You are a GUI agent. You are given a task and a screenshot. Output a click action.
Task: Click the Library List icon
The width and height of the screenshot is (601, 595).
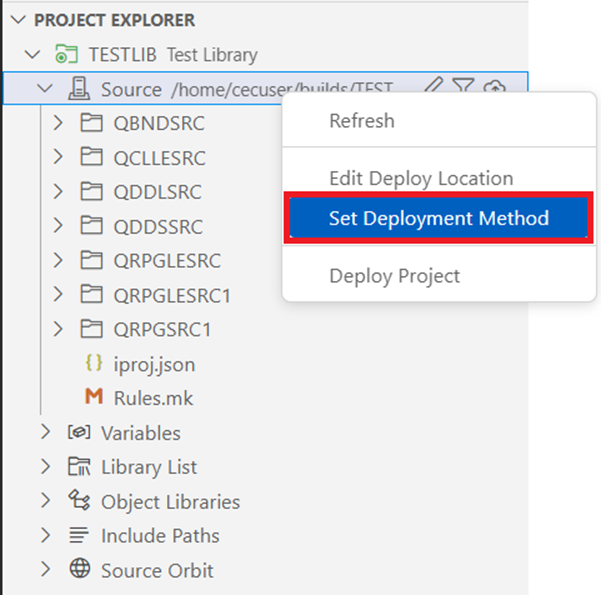[x=79, y=467]
